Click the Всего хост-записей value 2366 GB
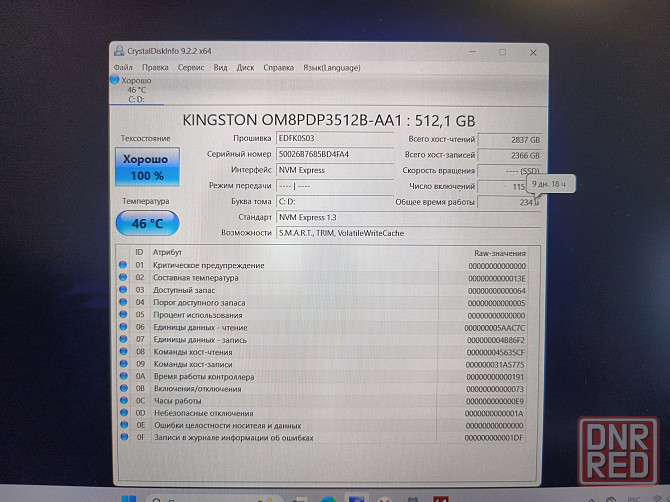This screenshot has width=670, height=502. (x=510, y=156)
